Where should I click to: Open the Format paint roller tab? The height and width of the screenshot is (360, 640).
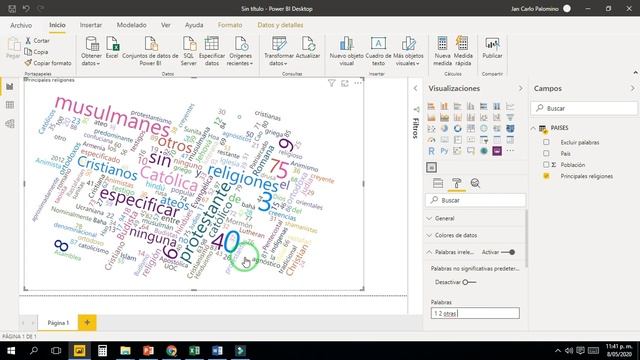(457, 183)
